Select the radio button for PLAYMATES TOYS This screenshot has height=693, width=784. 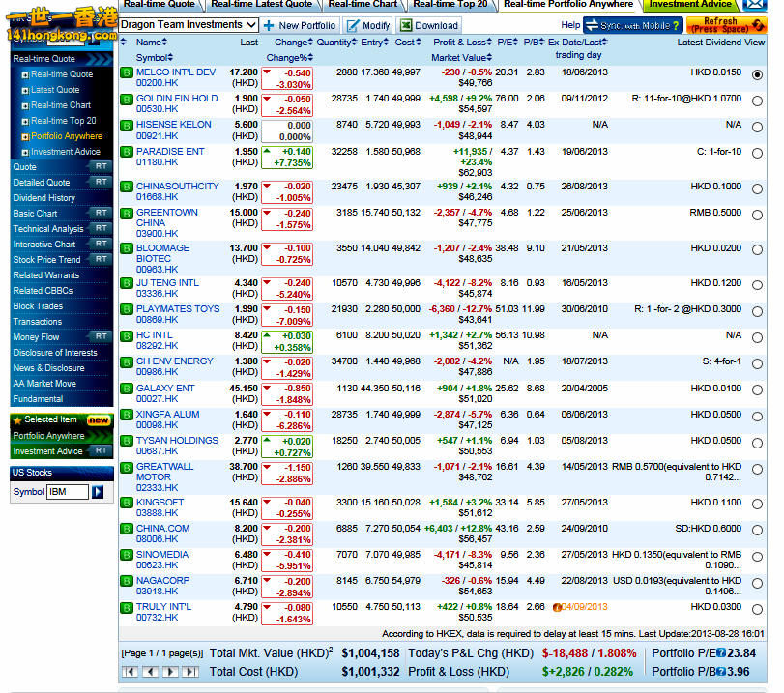tap(758, 311)
